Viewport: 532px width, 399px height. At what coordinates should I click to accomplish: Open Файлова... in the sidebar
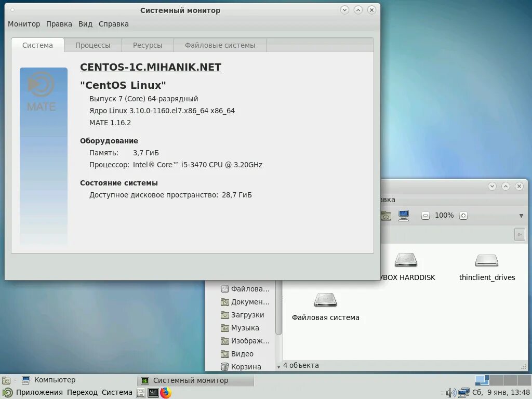coord(245,289)
